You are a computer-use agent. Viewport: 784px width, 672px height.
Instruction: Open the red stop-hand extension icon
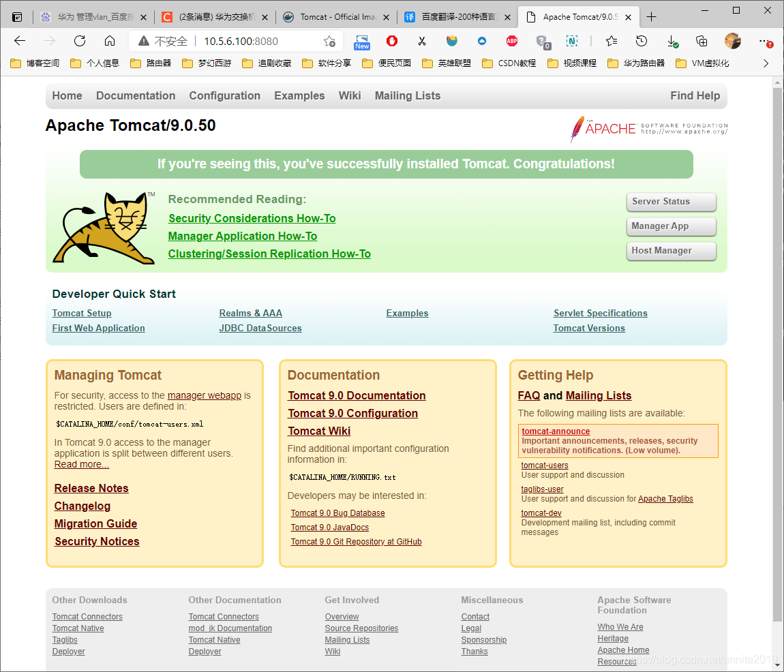(392, 41)
